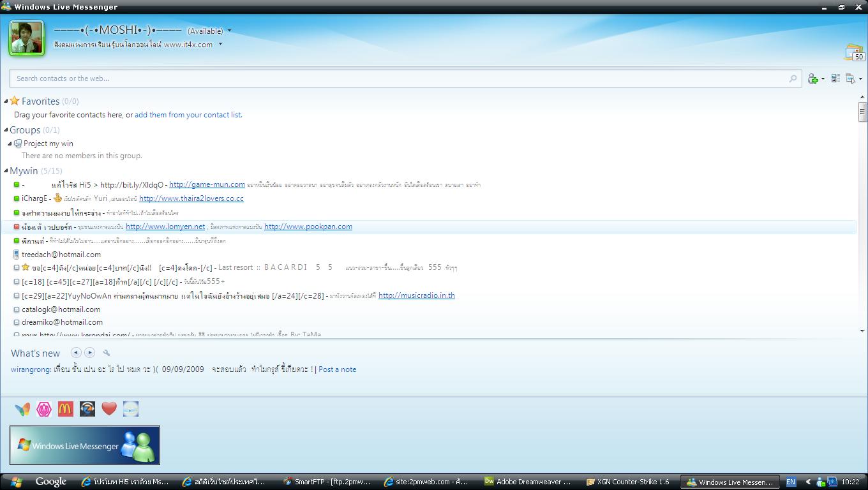Click star icon on BACARDI contact row
The image size is (868, 490).
[26, 267]
